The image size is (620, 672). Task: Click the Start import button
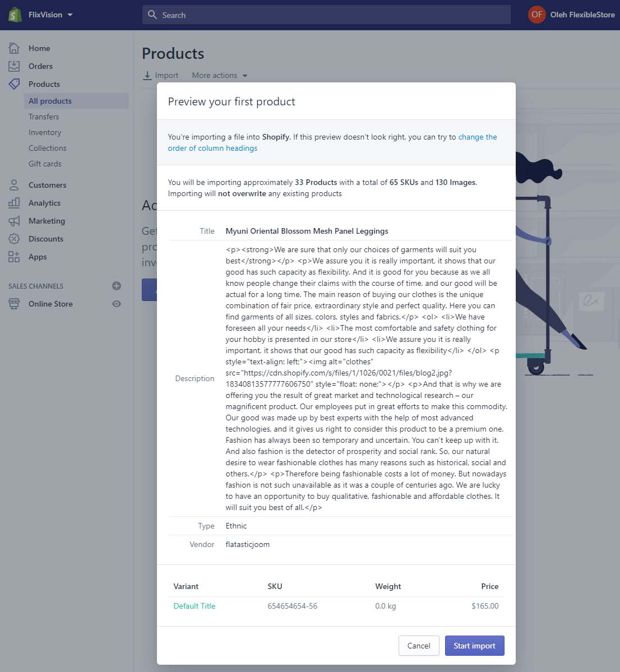(474, 646)
